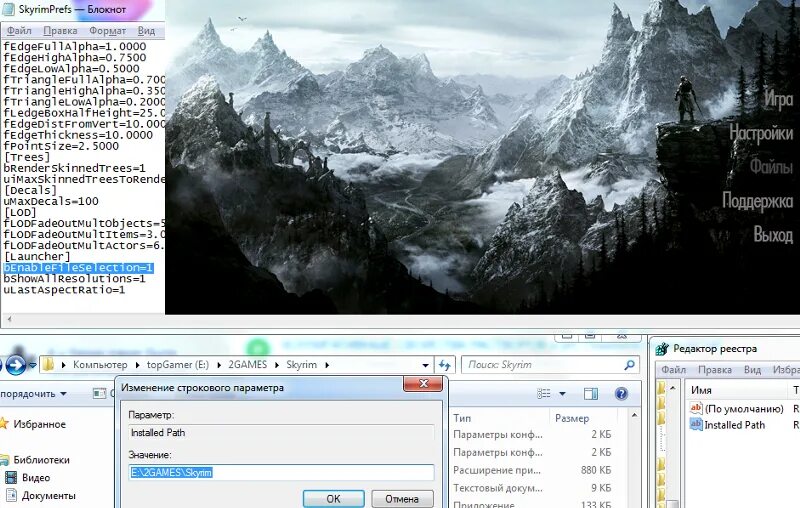The width and height of the screenshot is (800, 508).
Task: Select the Installed Path registry value
Action: pyautogui.click(x=734, y=425)
